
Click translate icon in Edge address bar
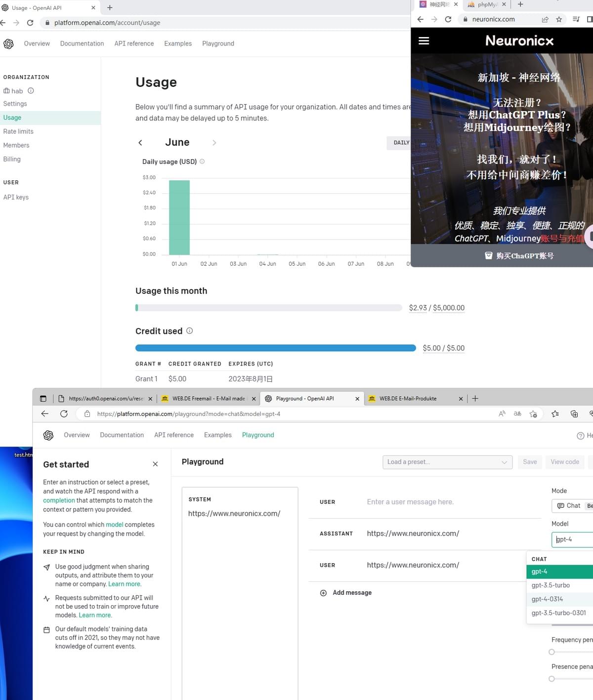coord(517,413)
